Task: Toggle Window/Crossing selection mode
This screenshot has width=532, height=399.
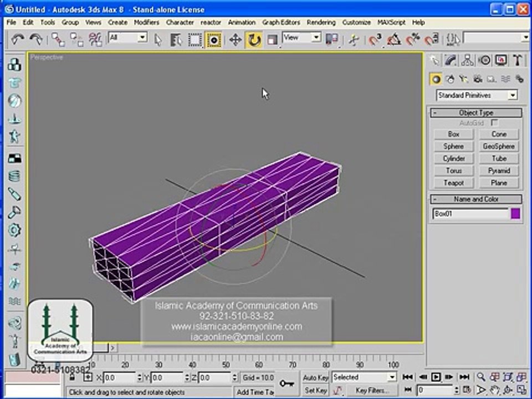Action: [213, 40]
